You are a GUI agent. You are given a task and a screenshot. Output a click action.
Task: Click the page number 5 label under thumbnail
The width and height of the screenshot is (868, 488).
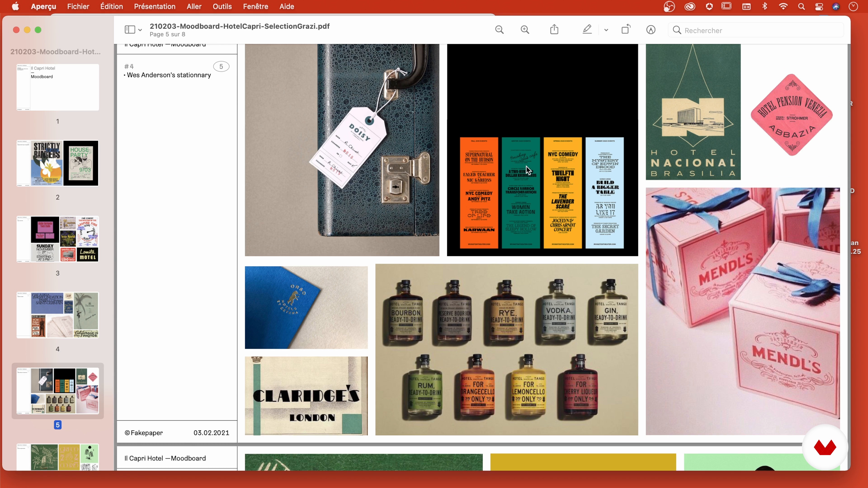click(x=58, y=425)
